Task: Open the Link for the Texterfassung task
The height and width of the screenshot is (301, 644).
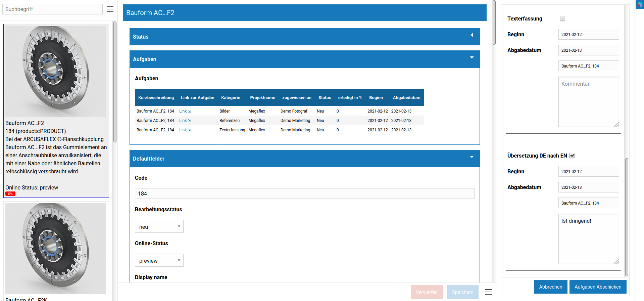Action: (x=185, y=130)
